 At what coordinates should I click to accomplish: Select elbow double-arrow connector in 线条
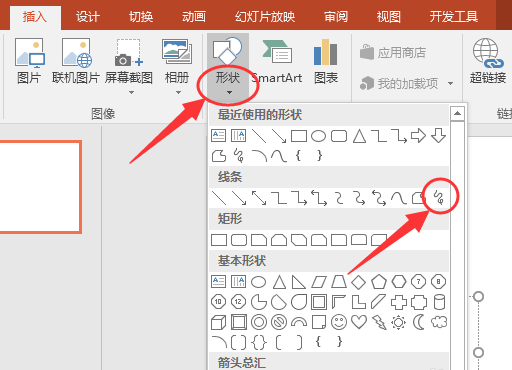[x=319, y=197]
